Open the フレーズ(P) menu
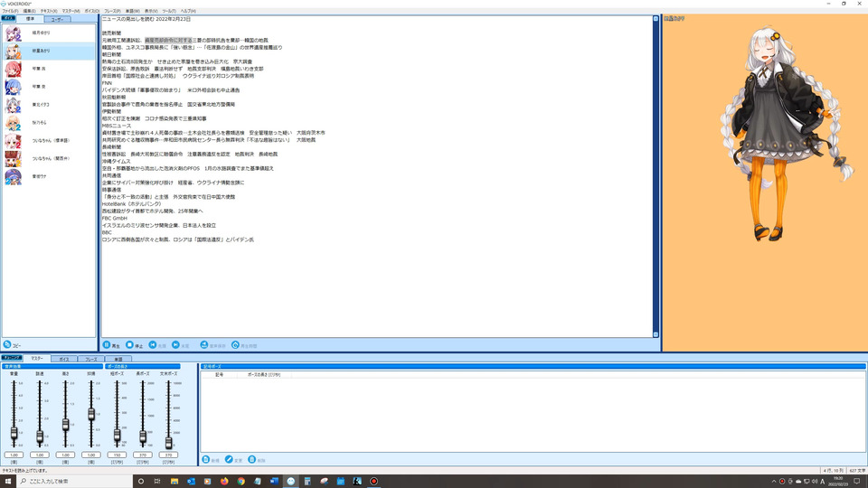This screenshot has width=868, height=488. 112,11
